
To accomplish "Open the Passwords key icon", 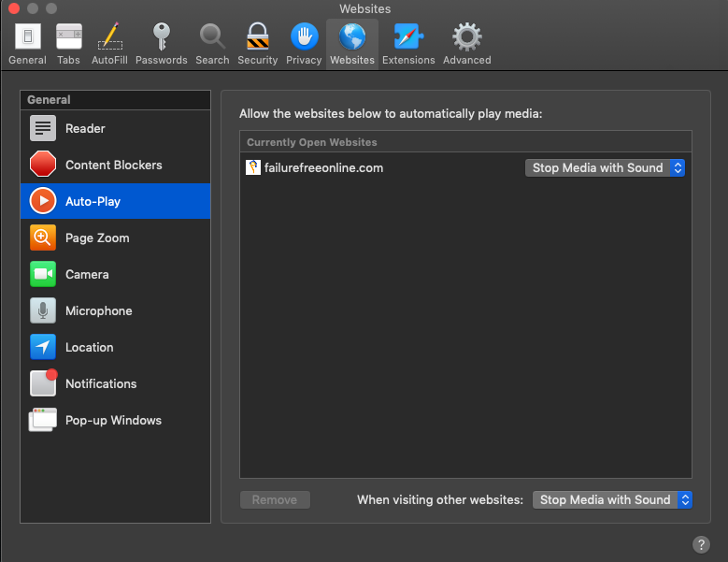I will [x=161, y=36].
